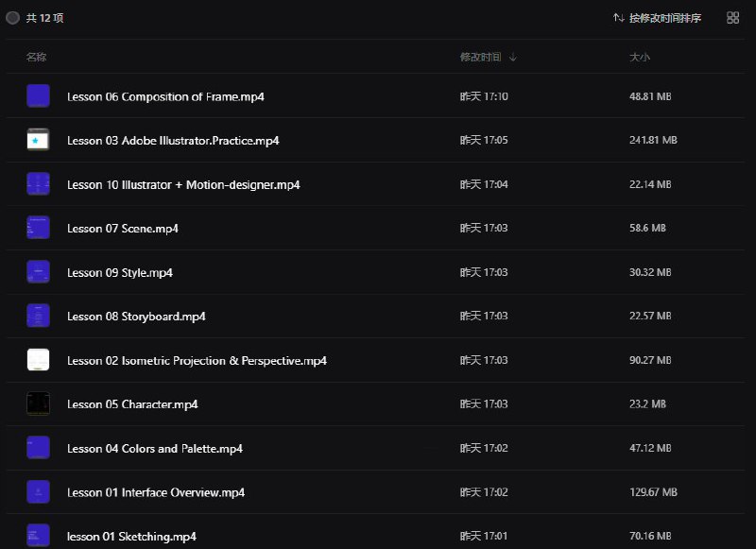Viewport: 756px width, 549px height.
Task: Sort the list by 名称 column header
Action: (36, 57)
